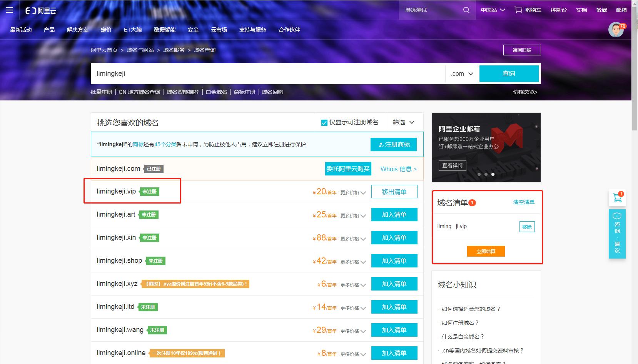Open the floating cart icon showing 1 item
This screenshot has height=364, width=638.
click(x=617, y=197)
